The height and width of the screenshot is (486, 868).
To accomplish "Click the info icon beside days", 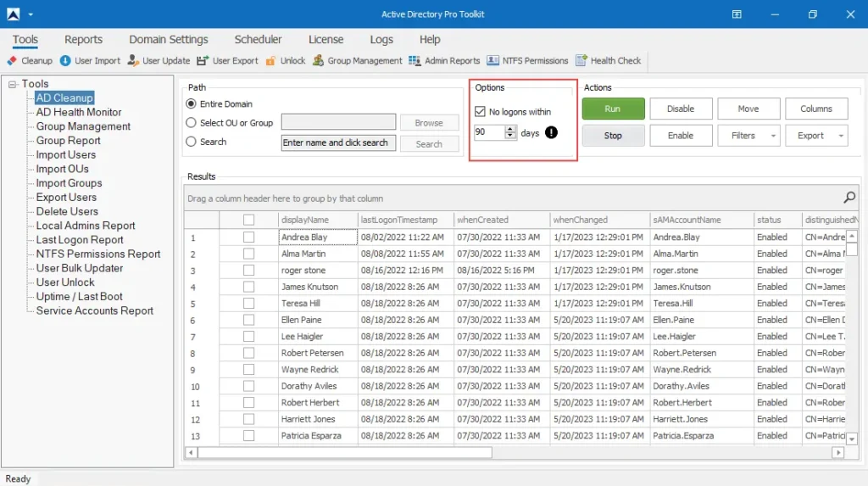I will coord(551,132).
